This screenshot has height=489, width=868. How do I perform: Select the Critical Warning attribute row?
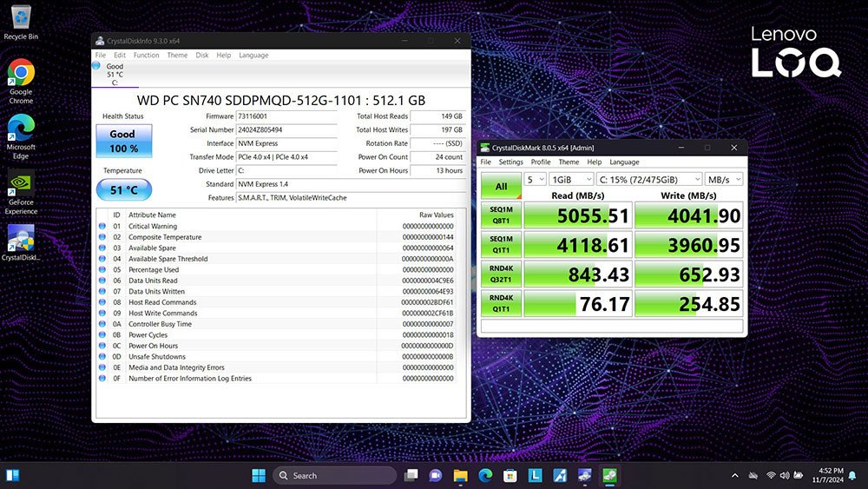click(x=277, y=226)
